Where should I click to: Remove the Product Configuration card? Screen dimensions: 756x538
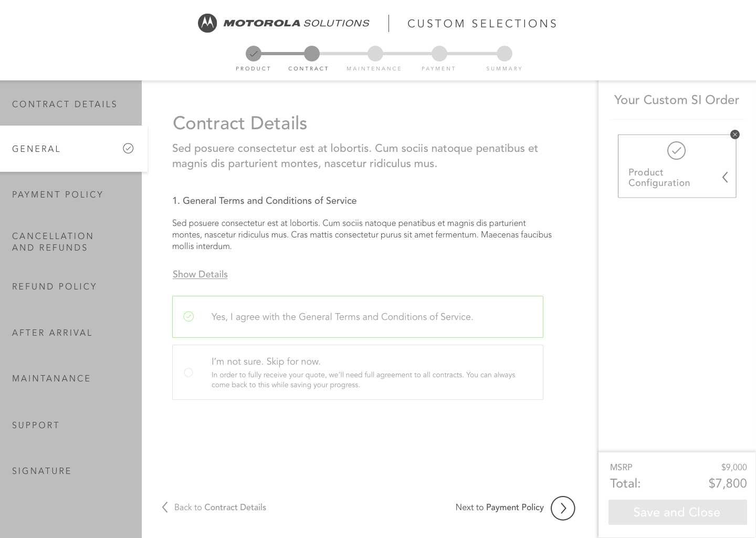[735, 134]
